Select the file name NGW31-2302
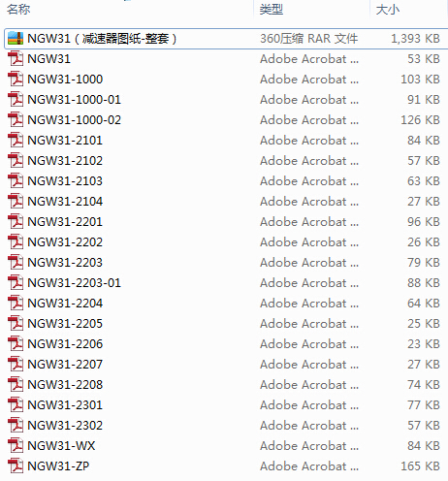448x481 pixels. pyautogui.click(x=65, y=425)
